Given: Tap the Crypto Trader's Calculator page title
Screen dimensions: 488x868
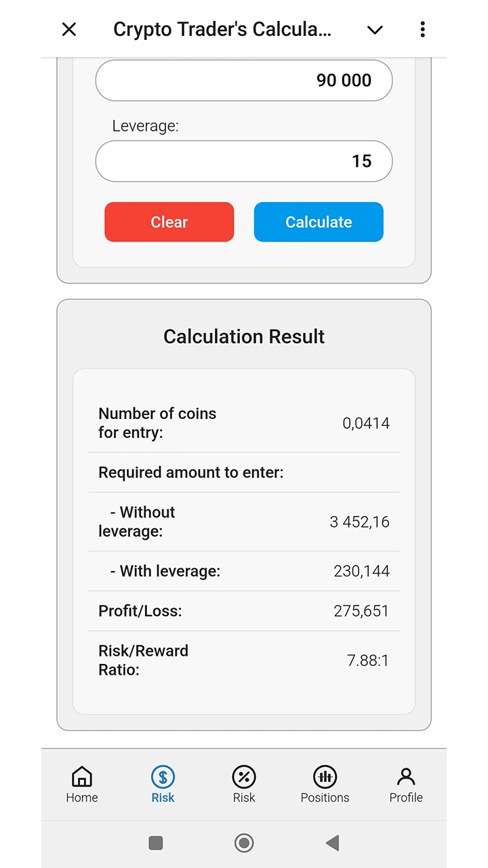Looking at the screenshot, I should tap(222, 30).
